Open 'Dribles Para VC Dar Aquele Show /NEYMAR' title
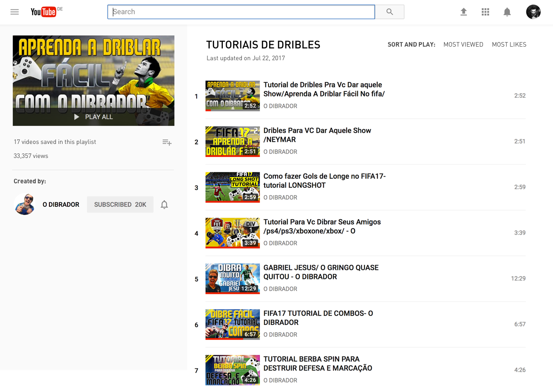Viewport: 553px width, 392px height. [x=317, y=135]
